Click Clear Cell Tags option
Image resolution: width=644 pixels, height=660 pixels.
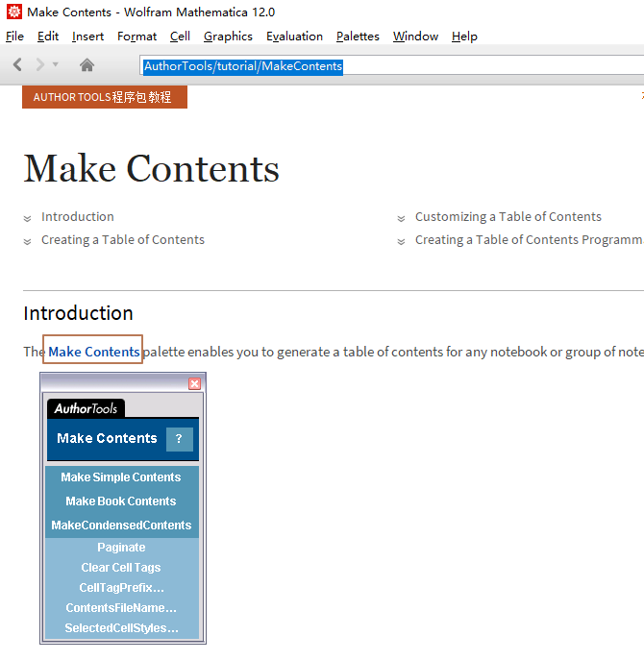click(121, 568)
